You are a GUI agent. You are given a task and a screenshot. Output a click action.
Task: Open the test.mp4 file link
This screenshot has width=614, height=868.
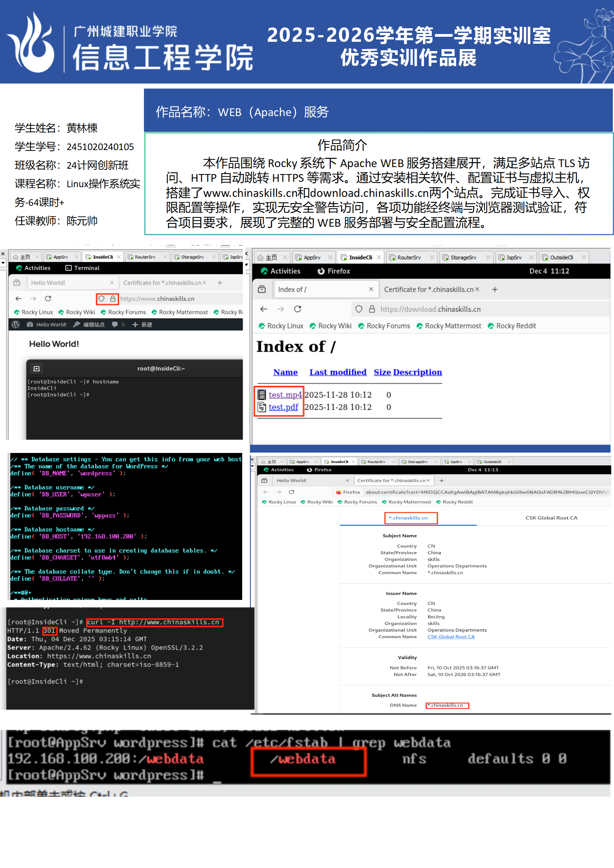285,395
